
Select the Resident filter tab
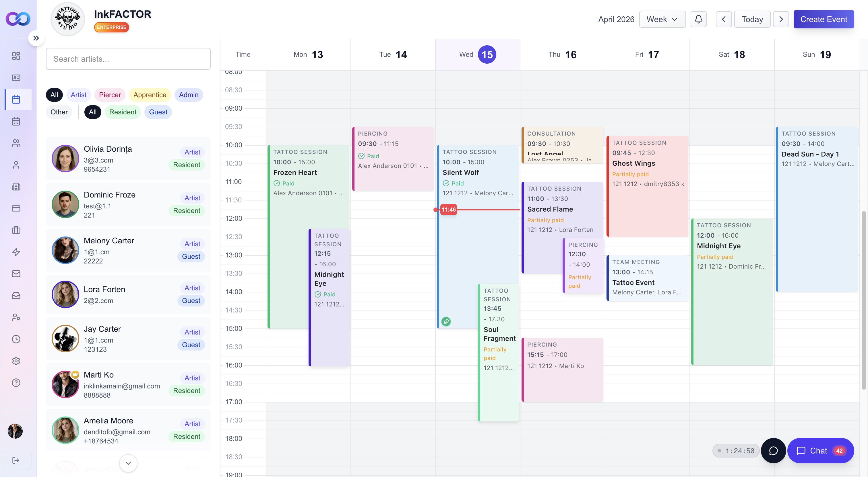pos(123,112)
